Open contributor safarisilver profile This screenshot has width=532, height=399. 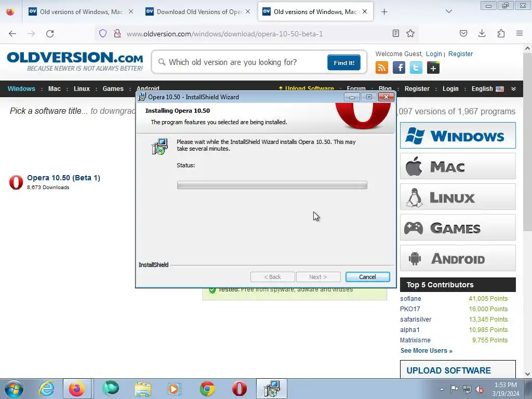coord(416,320)
